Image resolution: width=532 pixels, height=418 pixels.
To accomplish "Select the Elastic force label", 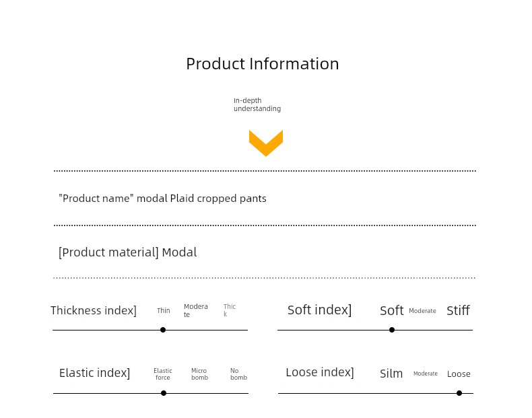I will (x=163, y=374).
